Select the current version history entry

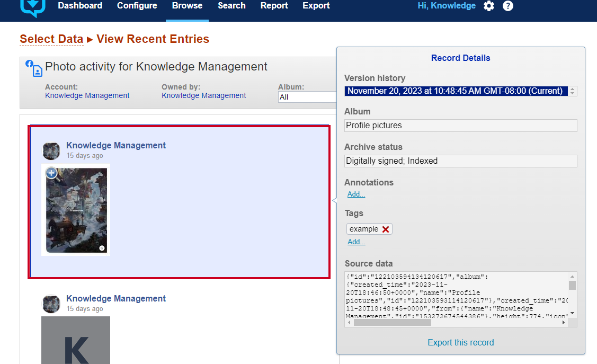(456, 91)
